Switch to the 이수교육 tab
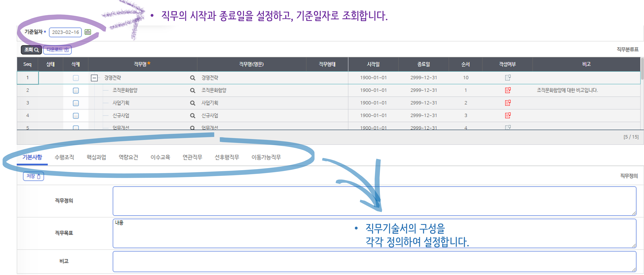Screen dimensions: 644x275 pos(160,157)
